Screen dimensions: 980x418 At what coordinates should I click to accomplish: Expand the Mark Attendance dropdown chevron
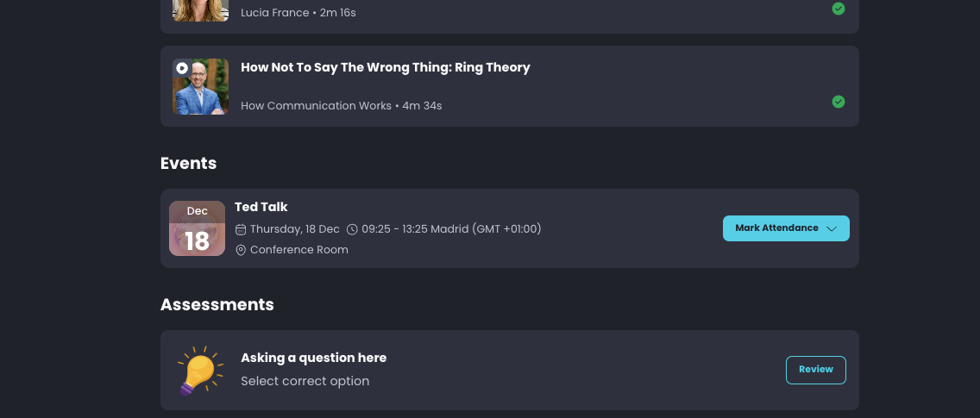pos(832,228)
